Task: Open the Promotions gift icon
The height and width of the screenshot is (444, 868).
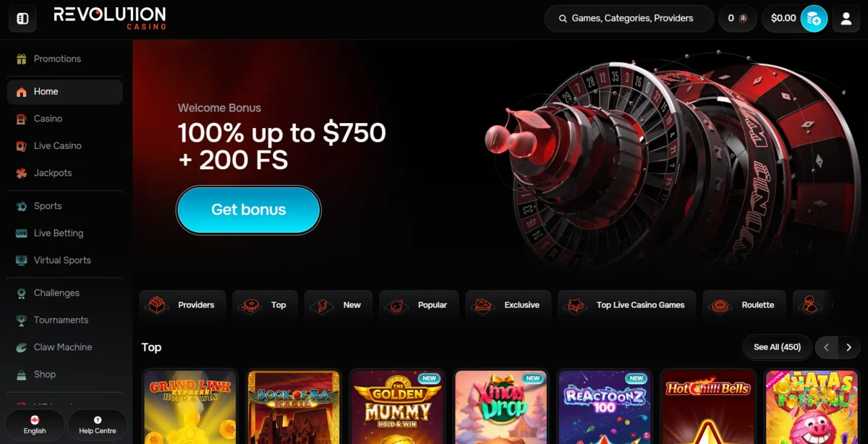Action: click(x=21, y=59)
